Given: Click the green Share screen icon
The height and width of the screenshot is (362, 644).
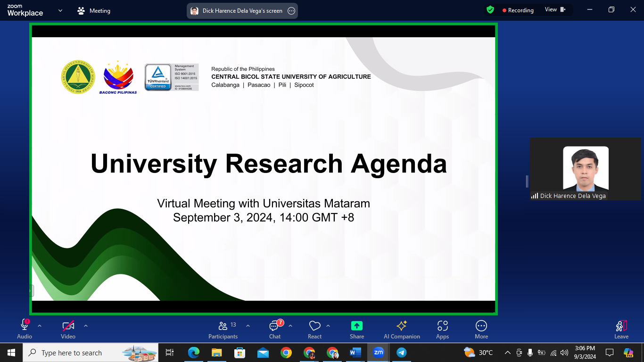Looking at the screenshot, I should click(x=357, y=326).
